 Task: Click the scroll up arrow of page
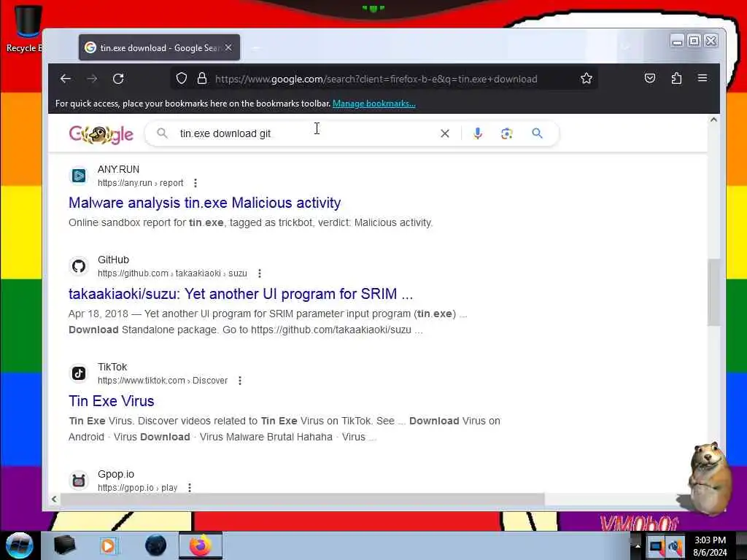tap(713, 120)
